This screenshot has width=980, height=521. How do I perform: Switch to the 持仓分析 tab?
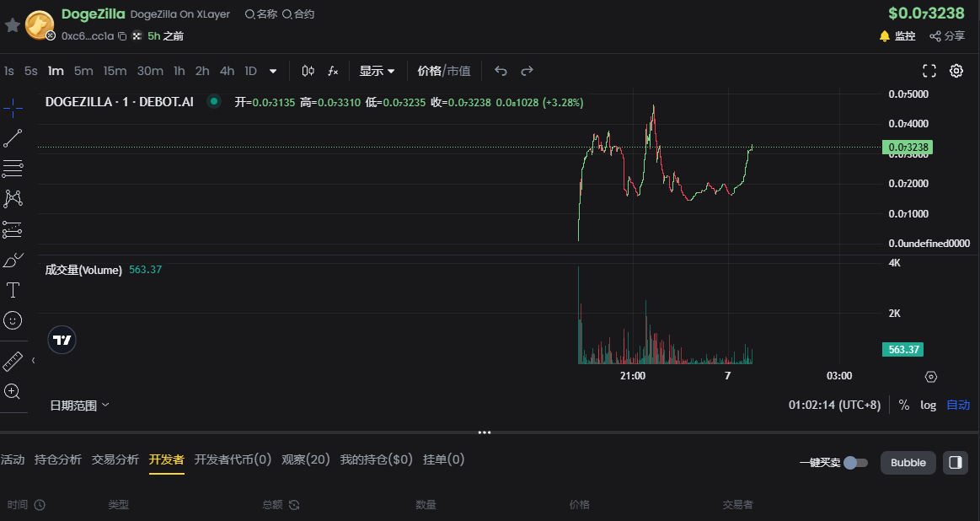tap(58, 459)
